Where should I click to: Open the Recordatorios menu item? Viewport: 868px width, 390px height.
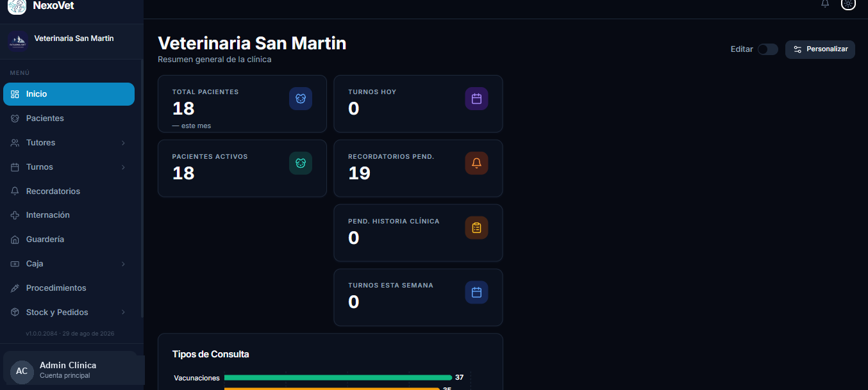69,191
